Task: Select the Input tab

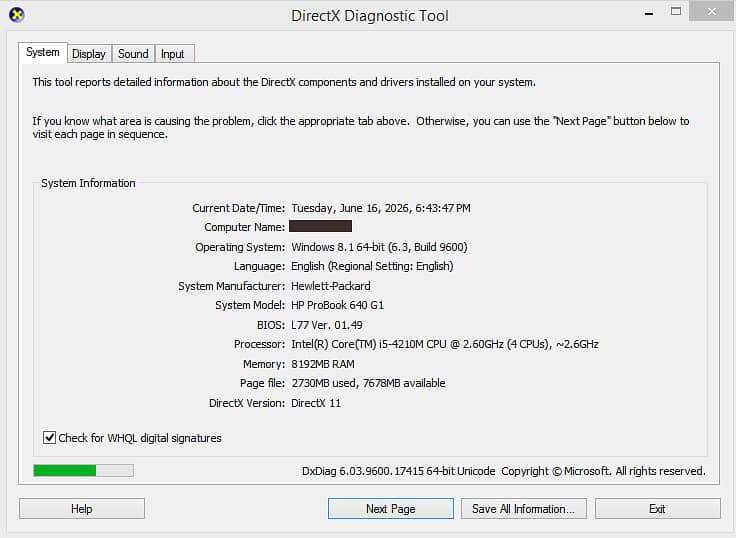Action: (x=173, y=54)
